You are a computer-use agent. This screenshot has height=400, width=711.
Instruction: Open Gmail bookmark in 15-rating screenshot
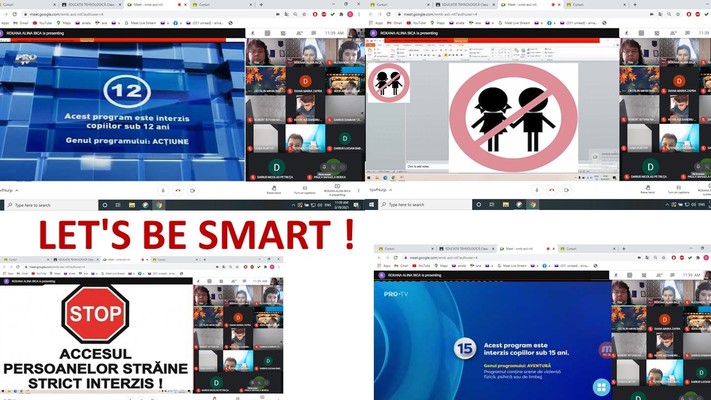(400, 266)
